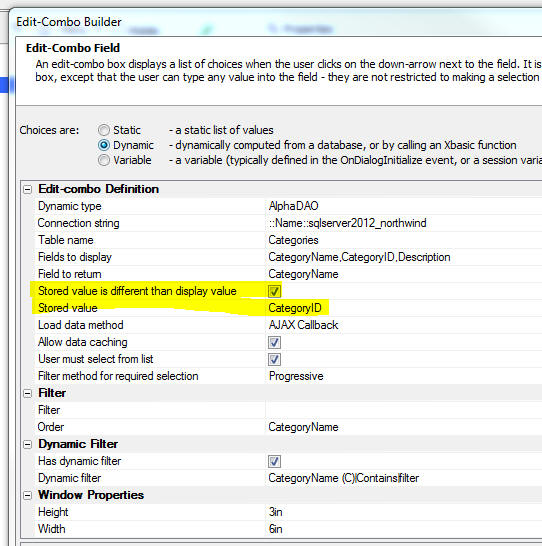This screenshot has width=542, height=546.
Task: Select the Dynamic choices radio button
Action: (104, 145)
